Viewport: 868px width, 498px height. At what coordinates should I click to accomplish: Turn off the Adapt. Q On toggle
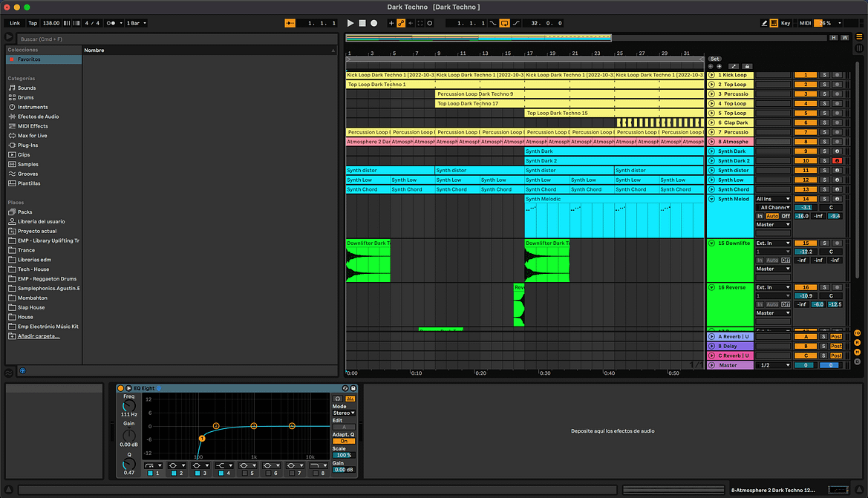(x=343, y=441)
